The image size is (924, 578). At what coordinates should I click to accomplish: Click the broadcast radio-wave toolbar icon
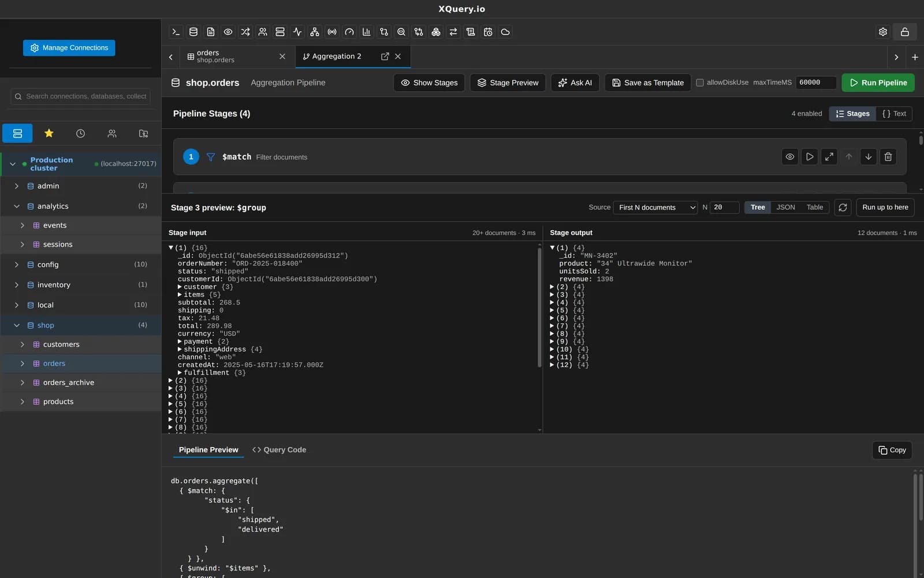[x=332, y=32]
